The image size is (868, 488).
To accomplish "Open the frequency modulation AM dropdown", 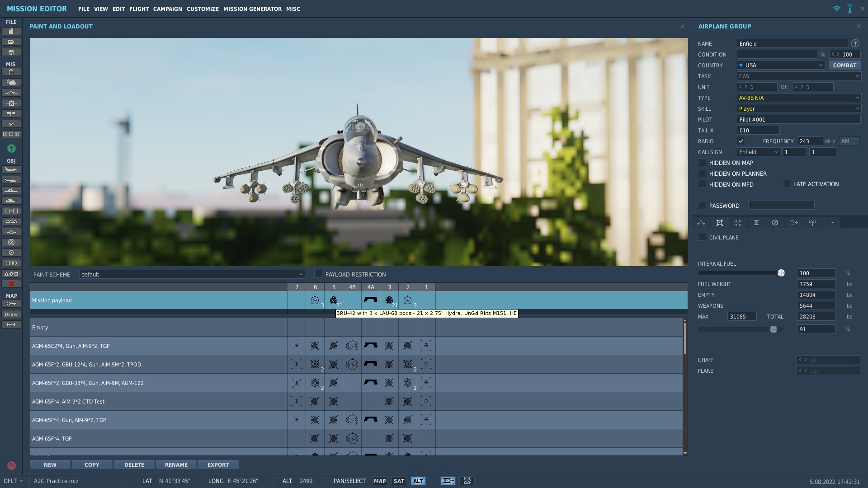I will point(849,141).
